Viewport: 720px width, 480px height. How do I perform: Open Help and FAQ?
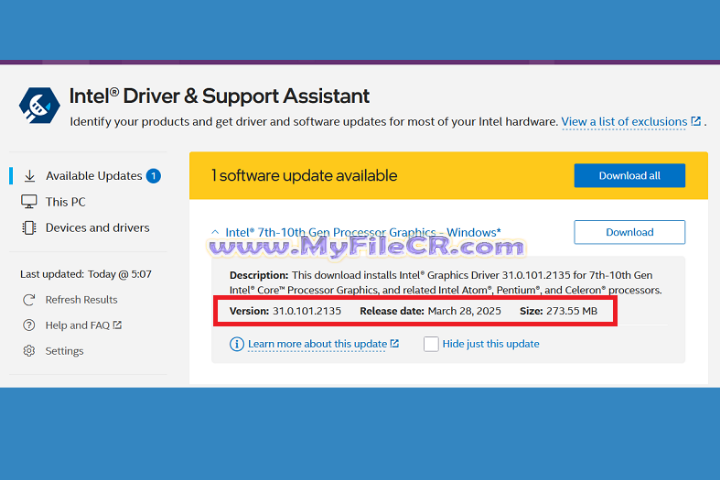78,325
